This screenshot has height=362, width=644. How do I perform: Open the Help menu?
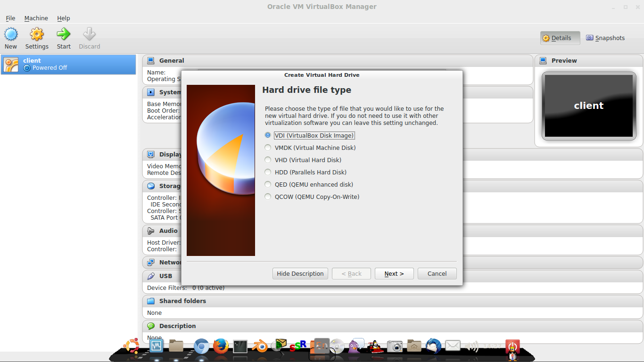click(x=64, y=18)
